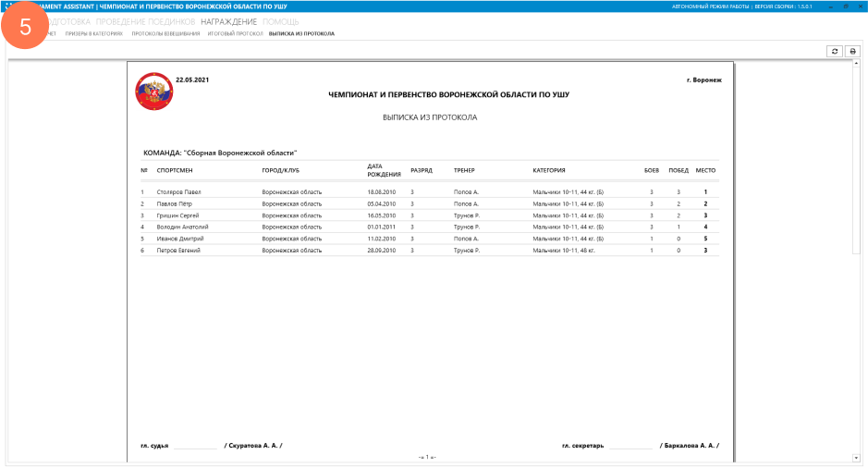Click the scrollbar down arrow

pos(855,458)
